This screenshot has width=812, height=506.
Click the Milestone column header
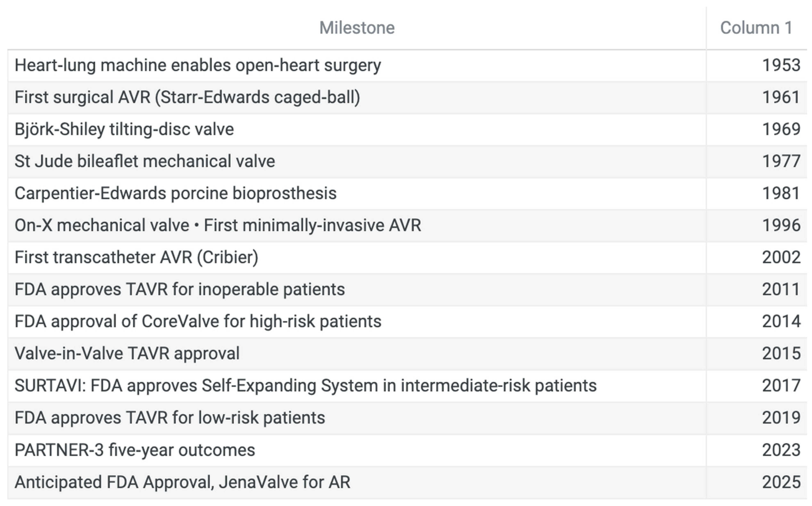pyautogui.click(x=357, y=28)
